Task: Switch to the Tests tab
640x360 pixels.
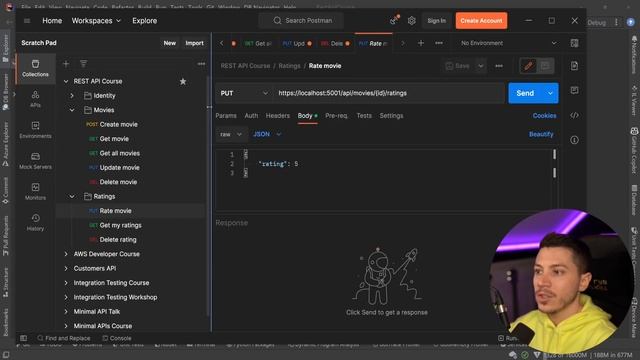Action: tap(364, 116)
